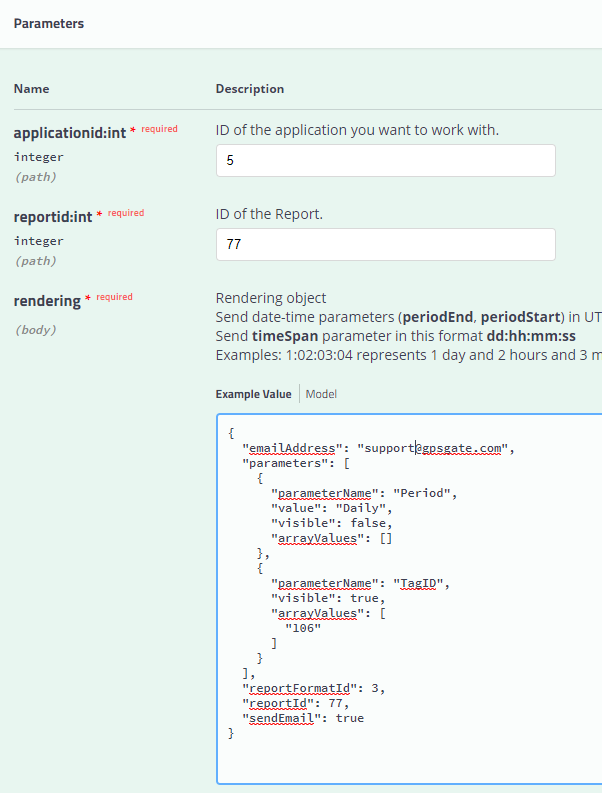Screen dimensions: 602x793
Task: Click the "emailAddress" key in the JSON
Action: click(292, 448)
